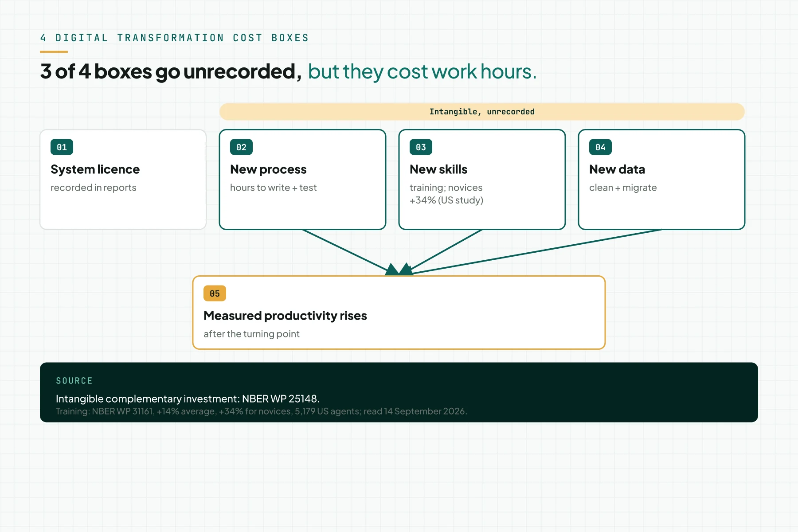Click the '4 DIGITAL TRANSFORMATION COST BOXES' overline

(174, 38)
